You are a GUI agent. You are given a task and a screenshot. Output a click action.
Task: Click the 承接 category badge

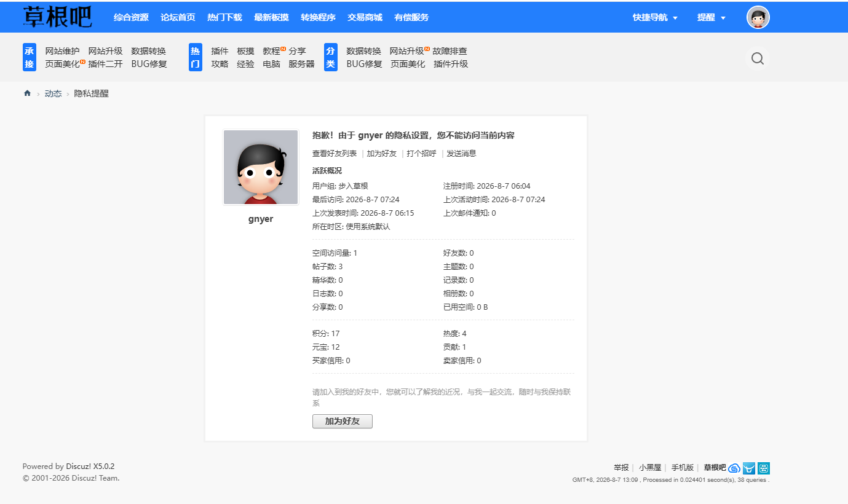click(30, 57)
